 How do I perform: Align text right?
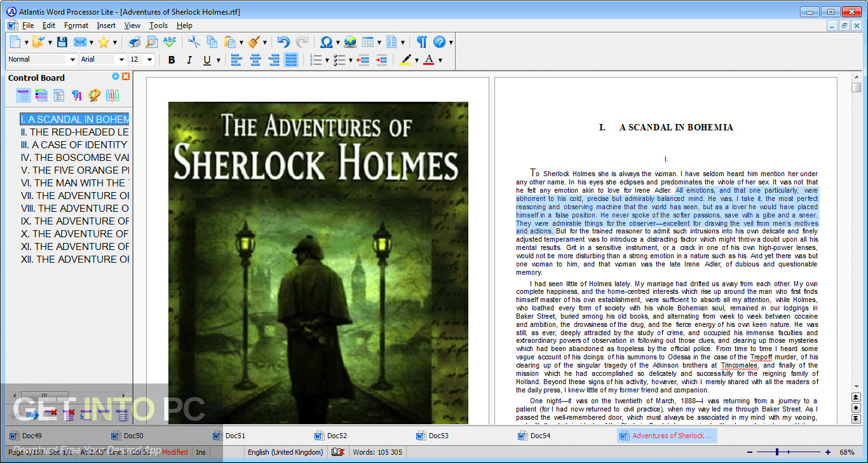click(x=273, y=60)
